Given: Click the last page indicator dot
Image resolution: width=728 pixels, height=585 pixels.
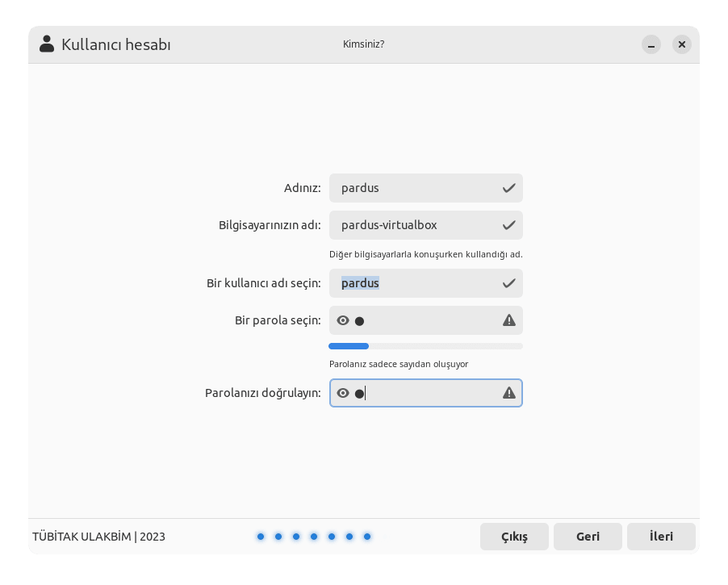Looking at the screenshot, I should (x=367, y=537).
